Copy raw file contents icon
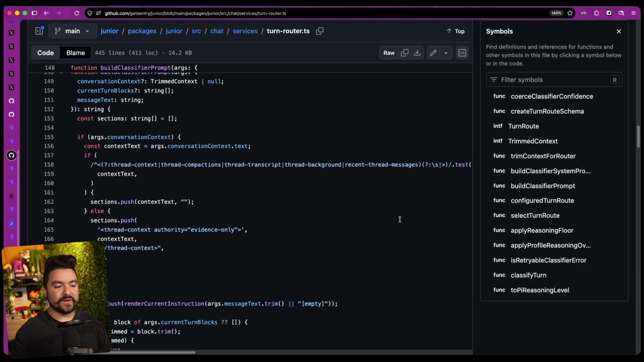 [405, 53]
